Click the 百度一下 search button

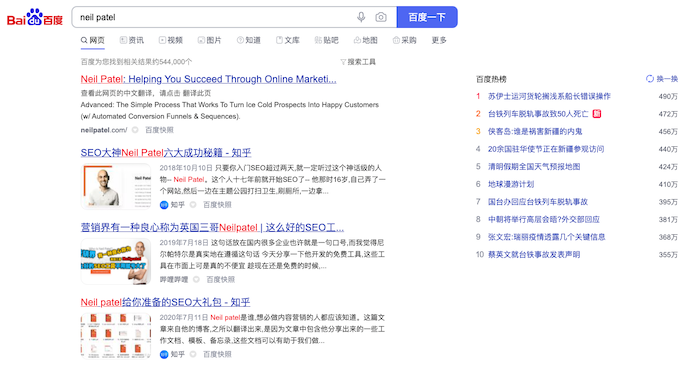427,17
